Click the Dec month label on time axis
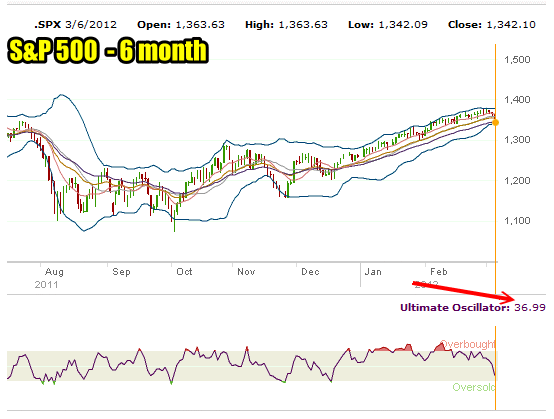Image resolution: width=554 pixels, height=419 pixels. click(x=310, y=272)
